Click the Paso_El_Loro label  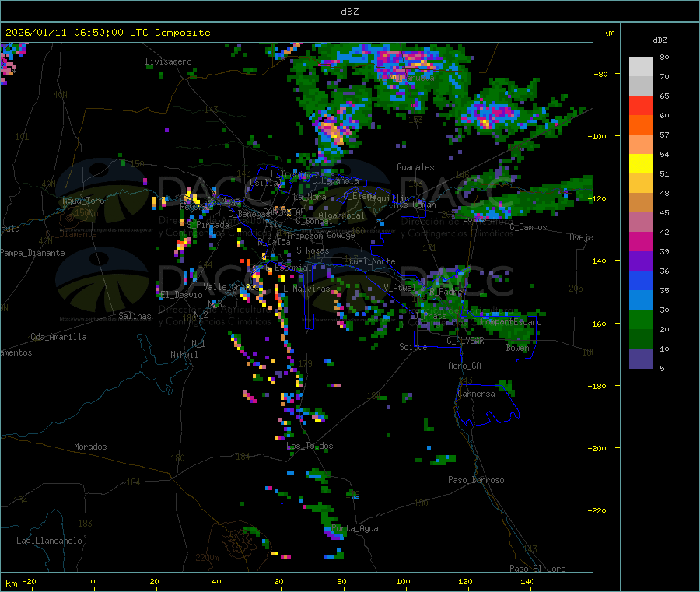[x=537, y=569]
